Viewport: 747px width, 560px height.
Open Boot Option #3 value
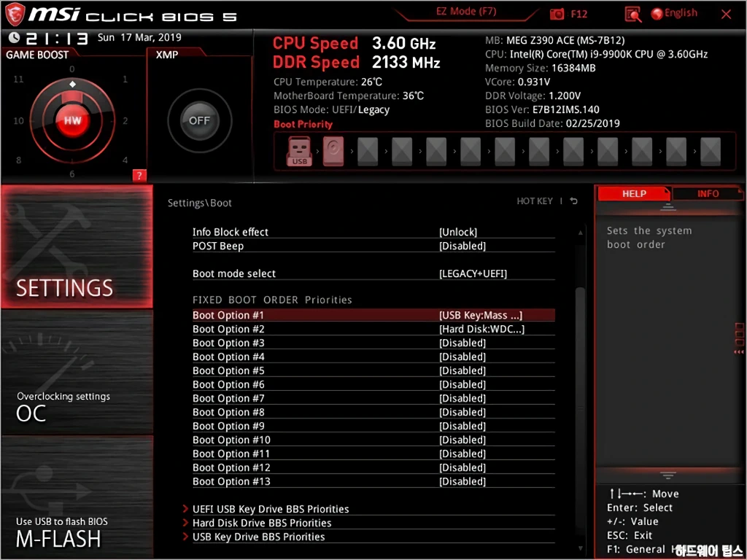coord(462,343)
